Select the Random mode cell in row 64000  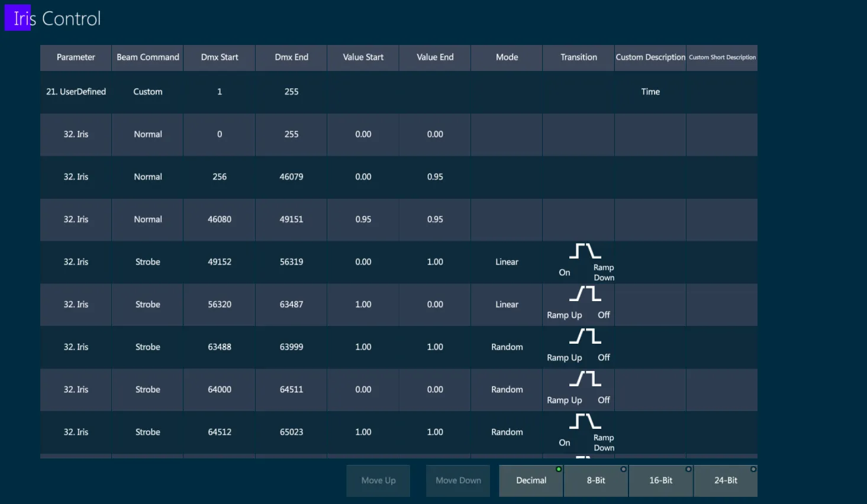pyautogui.click(x=507, y=390)
